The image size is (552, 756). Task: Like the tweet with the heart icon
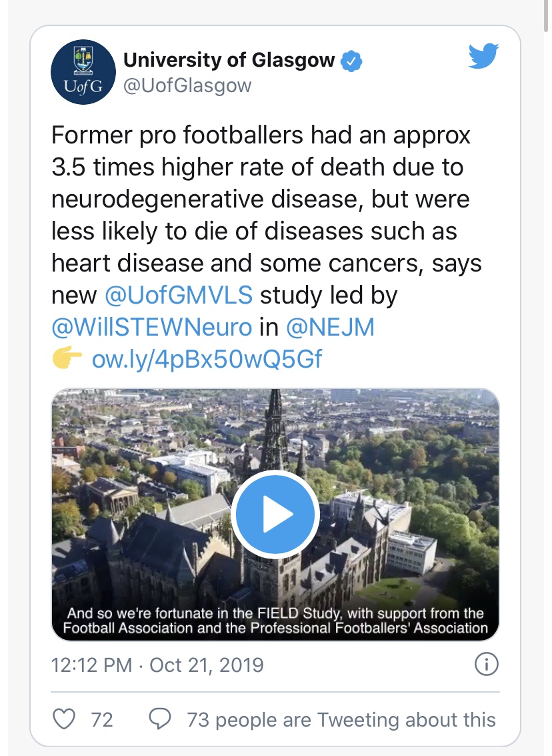(x=64, y=719)
